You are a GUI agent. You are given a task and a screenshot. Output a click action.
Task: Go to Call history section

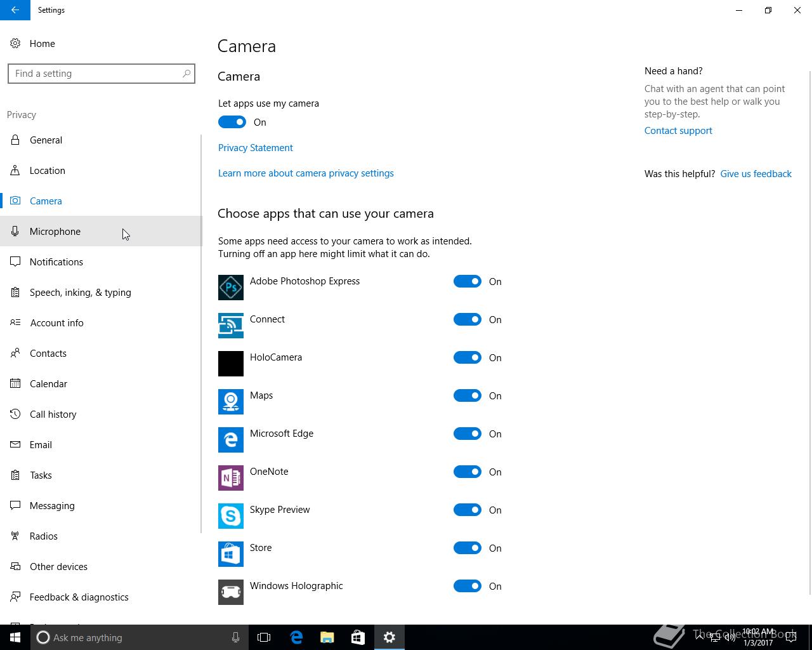(x=101, y=415)
